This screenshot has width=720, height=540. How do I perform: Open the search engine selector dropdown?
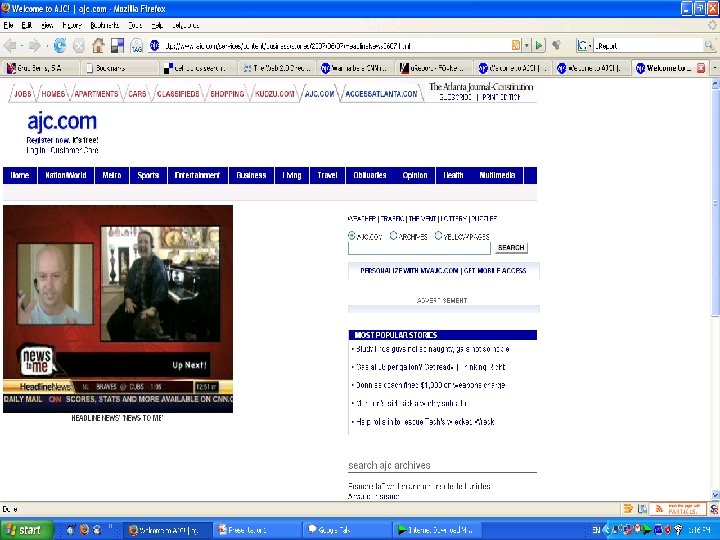click(x=590, y=45)
